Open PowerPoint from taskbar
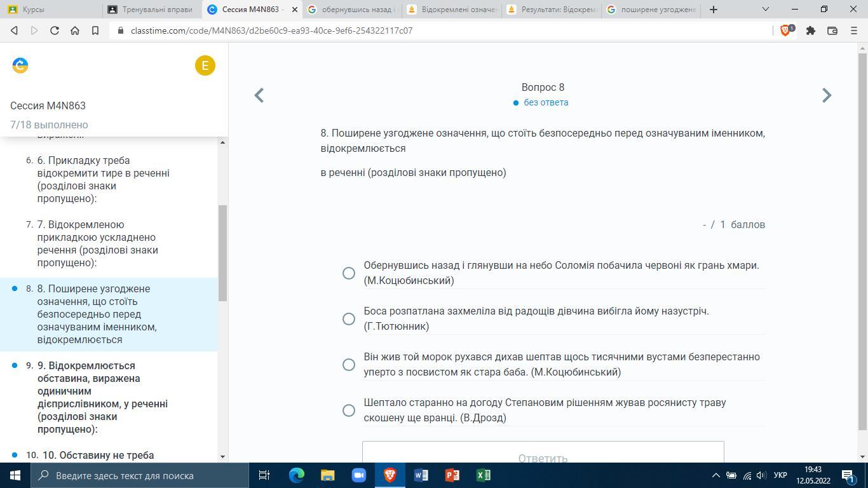Screen dimensions: 868x488 (x=452, y=475)
